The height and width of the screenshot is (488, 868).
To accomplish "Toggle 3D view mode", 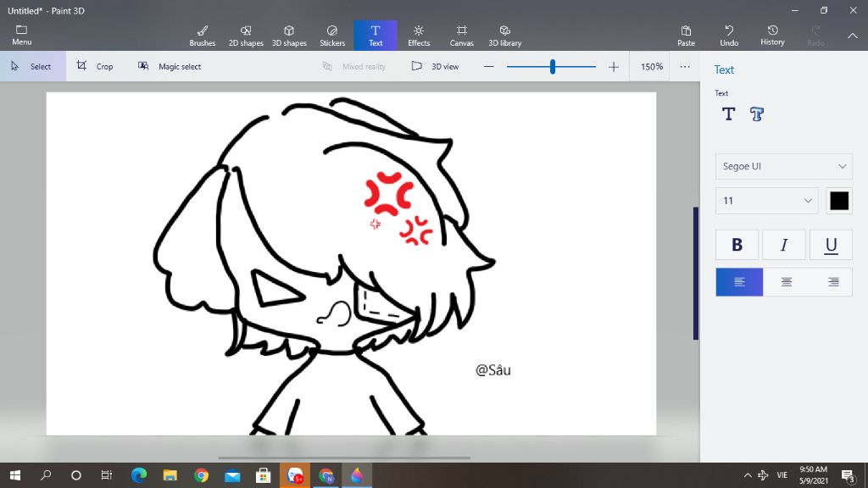I will click(x=435, y=66).
